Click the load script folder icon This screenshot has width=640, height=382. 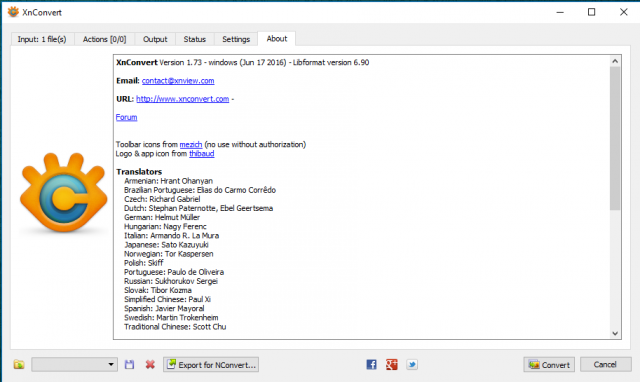tap(19, 364)
